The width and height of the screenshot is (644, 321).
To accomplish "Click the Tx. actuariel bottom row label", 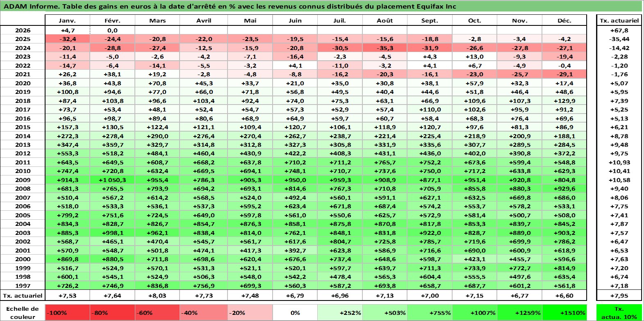I will click(x=23, y=296).
